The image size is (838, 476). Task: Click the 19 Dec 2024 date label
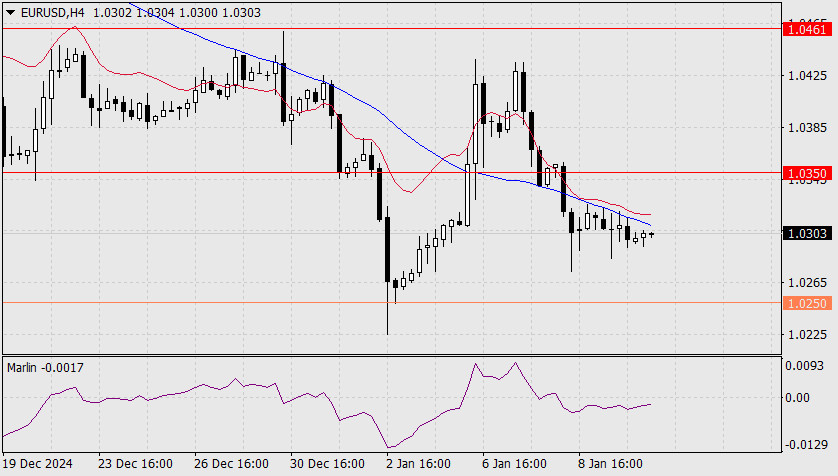click(x=37, y=464)
